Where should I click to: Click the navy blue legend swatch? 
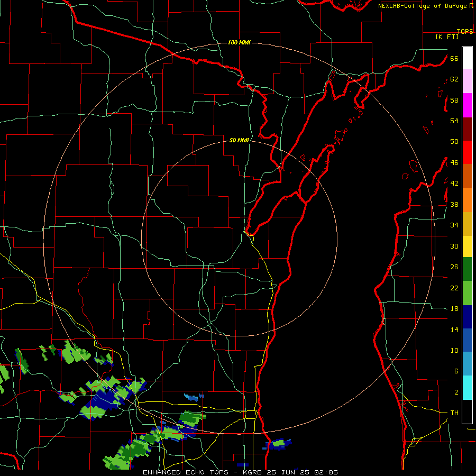coord(467,317)
